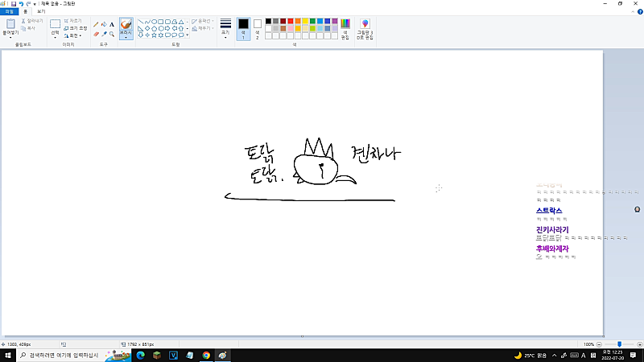
Task: Select the Pencil tool
Action: pos(96,25)
